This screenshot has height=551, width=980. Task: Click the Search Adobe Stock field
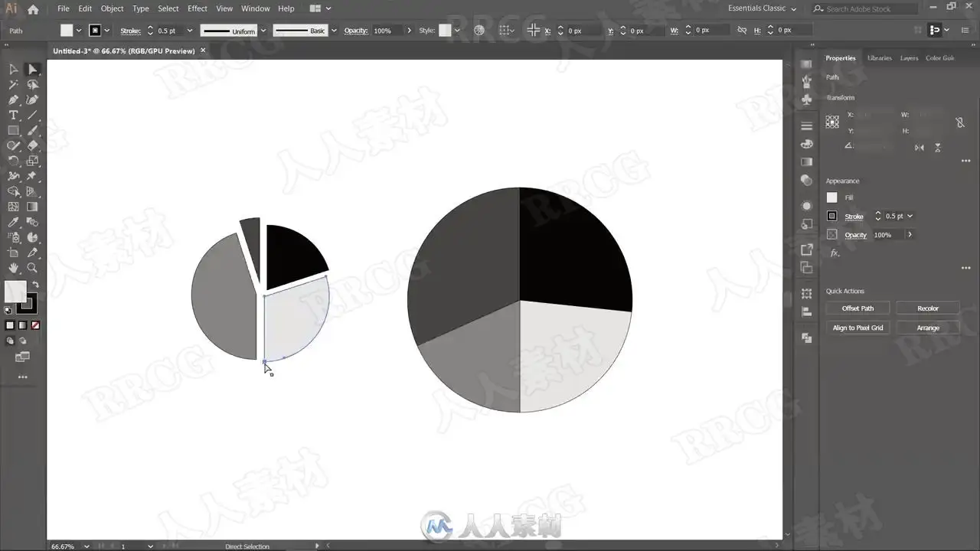pos(864,8)
